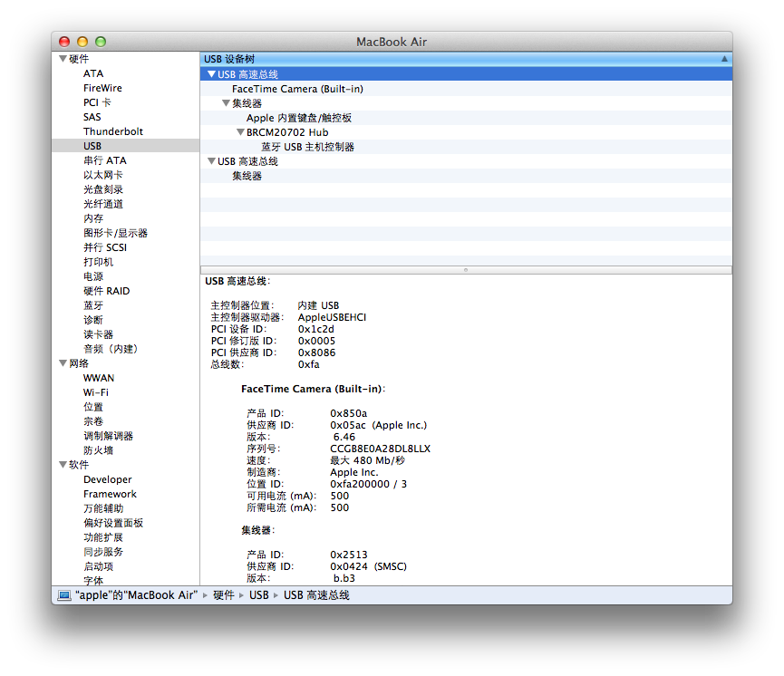The image size is (784, 676).
Task: Select 串行 ATA in the sidebar
Action: [x=105, y=160]
